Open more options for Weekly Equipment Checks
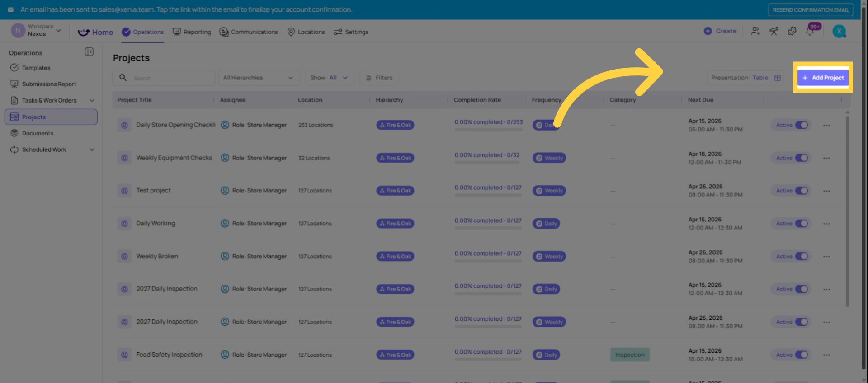This screenshot has height=383, width=868. (x=826, y=159)
